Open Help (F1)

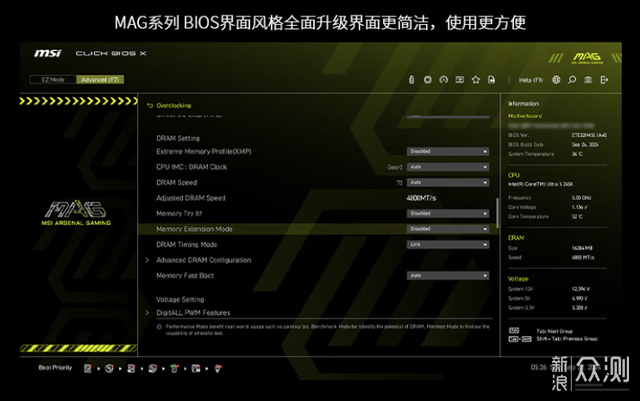pyautogui.click(x=531, y=80)
